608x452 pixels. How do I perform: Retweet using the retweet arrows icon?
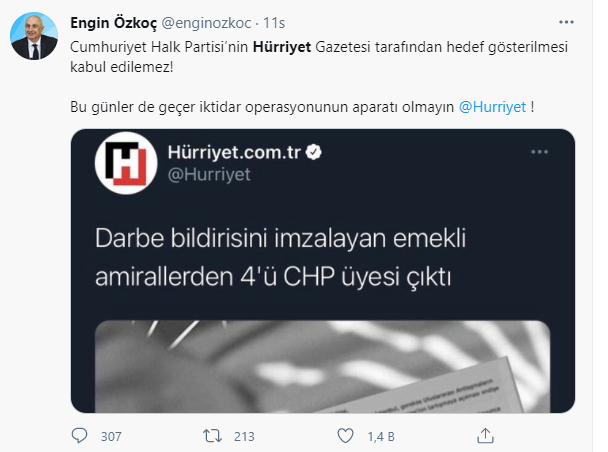pos(212,436)
